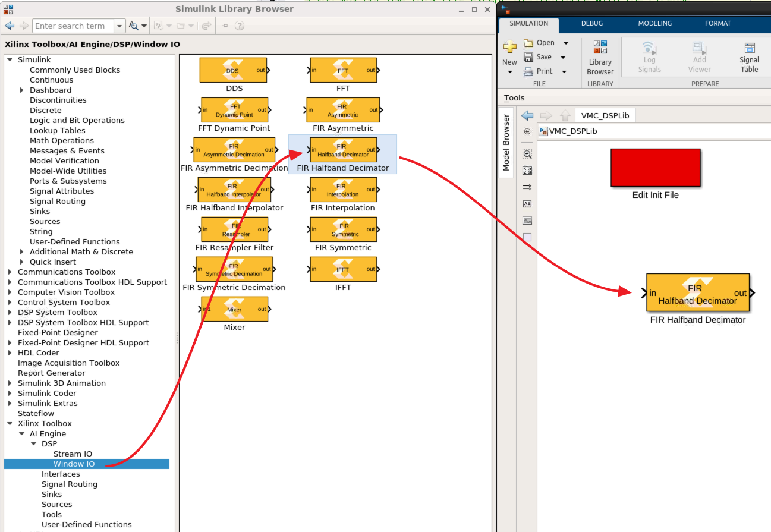Go back in Library Browser navigation
The height and width of the screenshot is (532, 771).
pyautogui.click(x=10, y=26)
